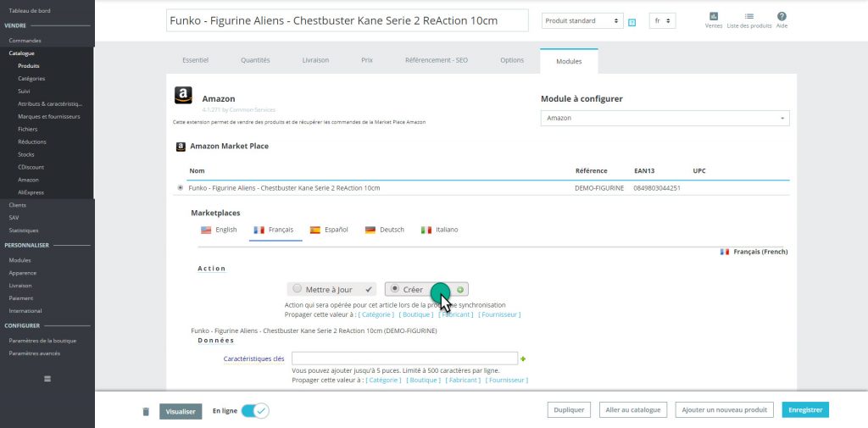Click Fournisseur link under Action
The width and height of the screenshot is (868, 428).
[x=499, y=314]
